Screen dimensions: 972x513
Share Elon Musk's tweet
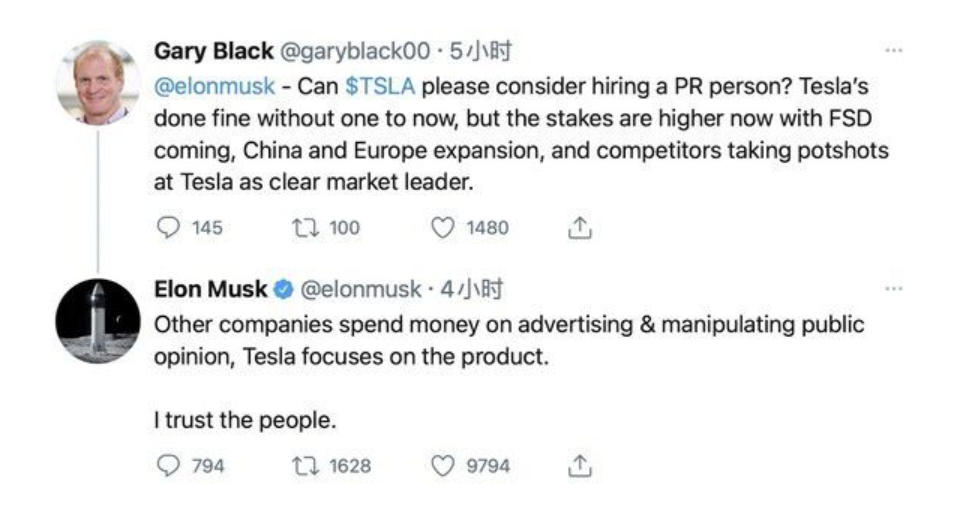[580, 466]
